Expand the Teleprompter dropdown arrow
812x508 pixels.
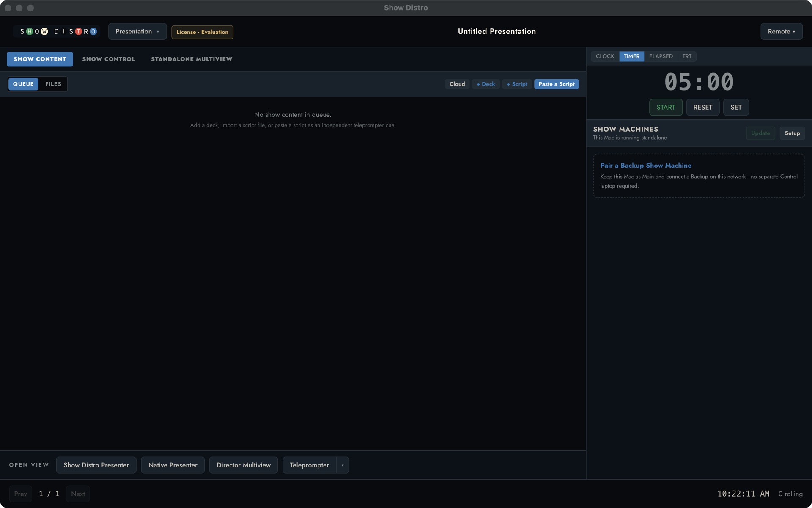pyautogui.click(x=343, y=465)
